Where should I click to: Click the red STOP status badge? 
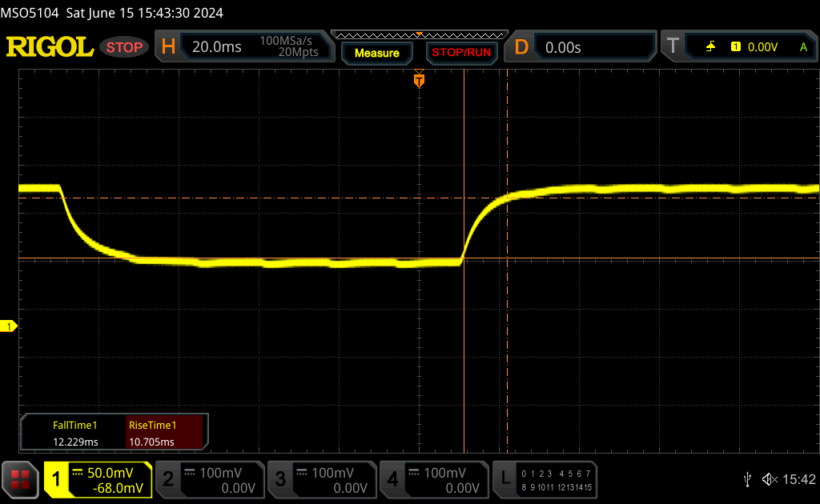[125, 47]
